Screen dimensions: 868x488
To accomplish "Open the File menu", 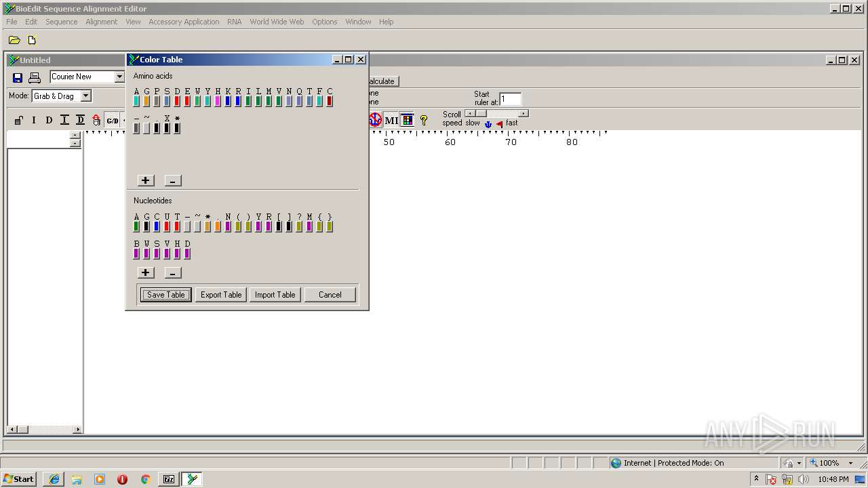I will pyautogui.click(x=12, y=22).
